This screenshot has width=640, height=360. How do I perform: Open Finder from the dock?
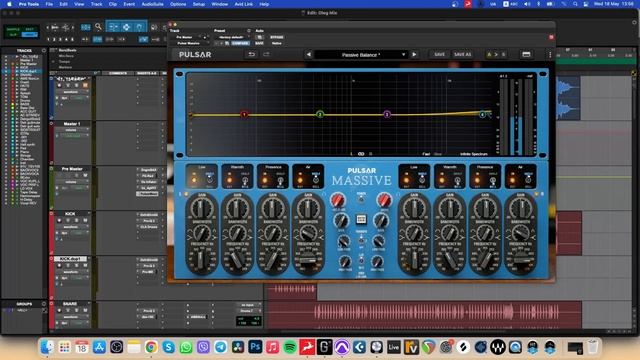coord(47,347)
